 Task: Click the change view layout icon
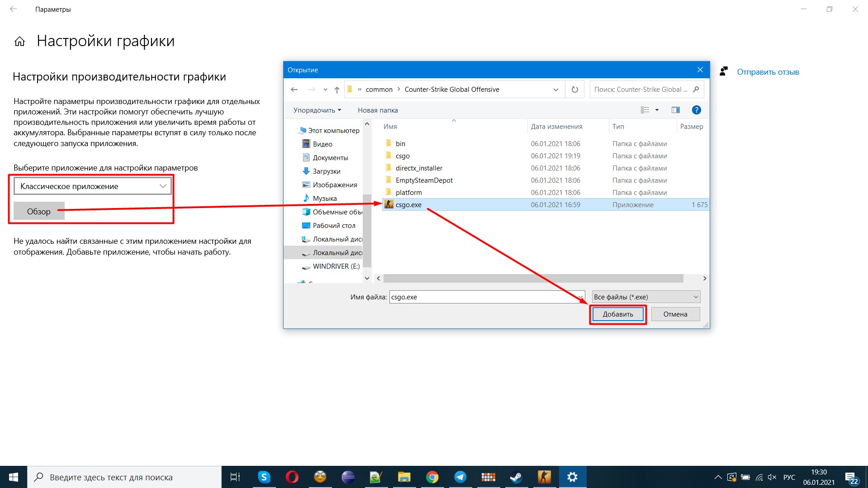(645, 110)
